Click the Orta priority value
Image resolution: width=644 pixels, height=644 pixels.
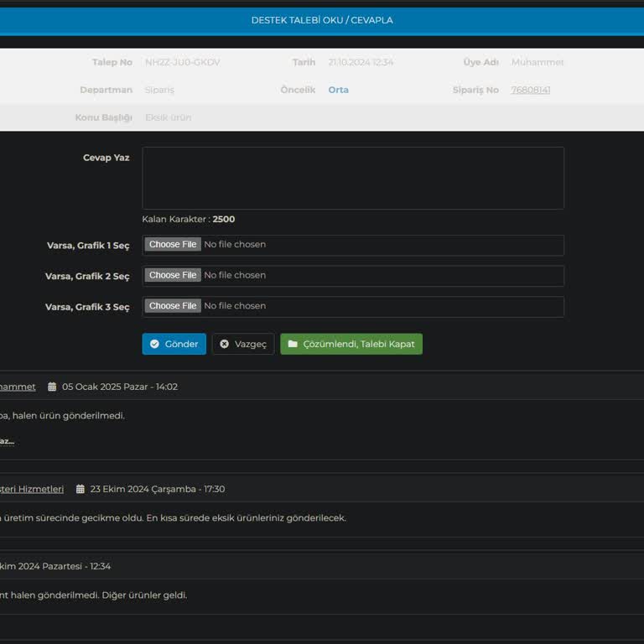click(x=338, y=91)
